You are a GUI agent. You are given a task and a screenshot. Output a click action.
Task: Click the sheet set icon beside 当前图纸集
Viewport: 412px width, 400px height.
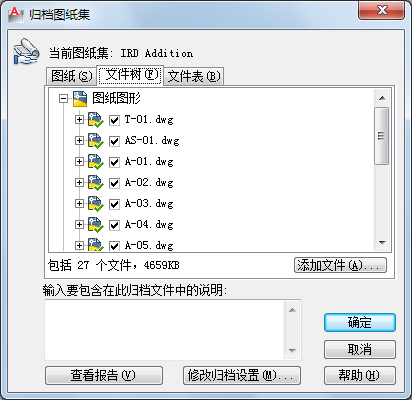point(26,51)
